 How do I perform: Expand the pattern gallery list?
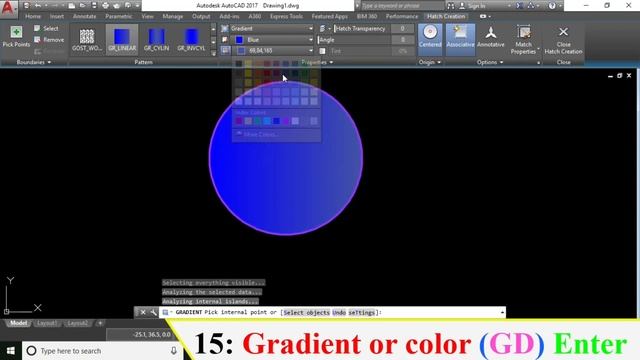pyautogui.click(x=213, y=53)
